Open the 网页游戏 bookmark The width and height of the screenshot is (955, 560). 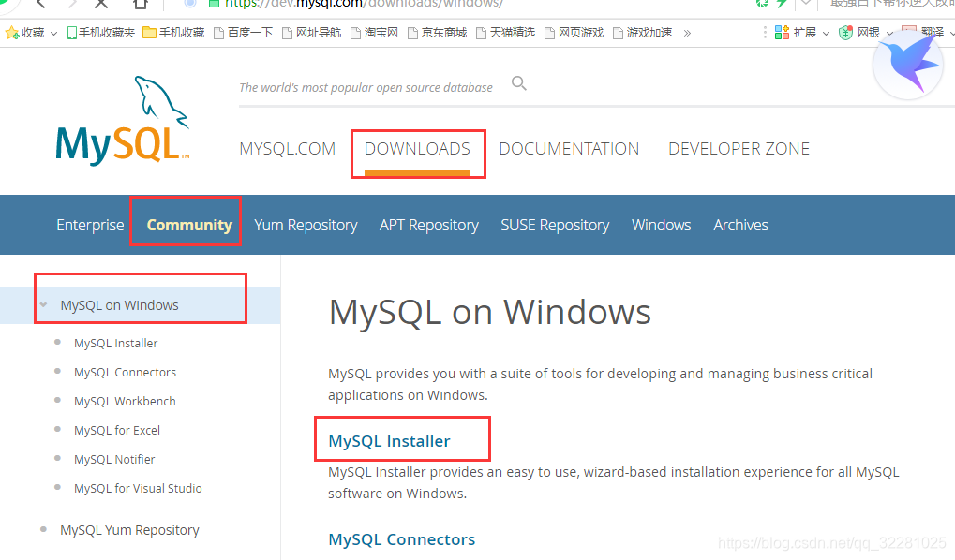pyautogui.click(x=574, y=33)
